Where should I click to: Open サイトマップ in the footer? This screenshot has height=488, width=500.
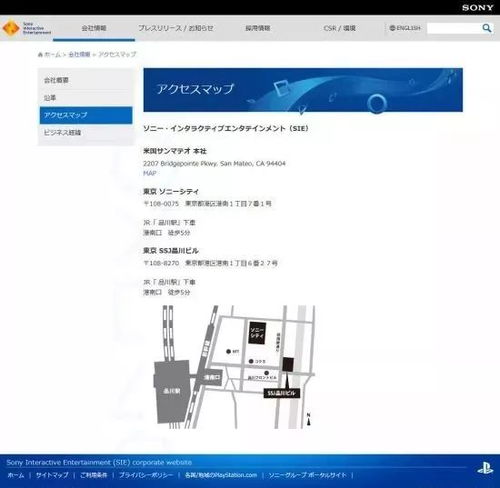52,475
